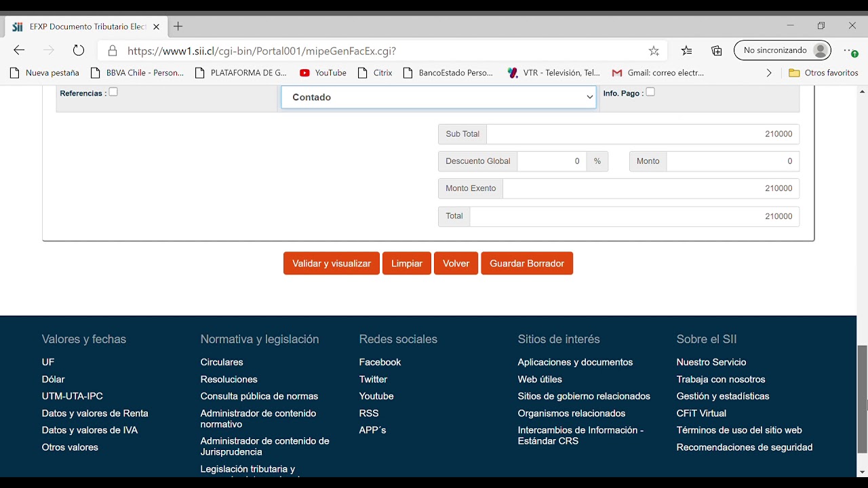Open the RSS link

pyautogui.click(x=369, y=413)
